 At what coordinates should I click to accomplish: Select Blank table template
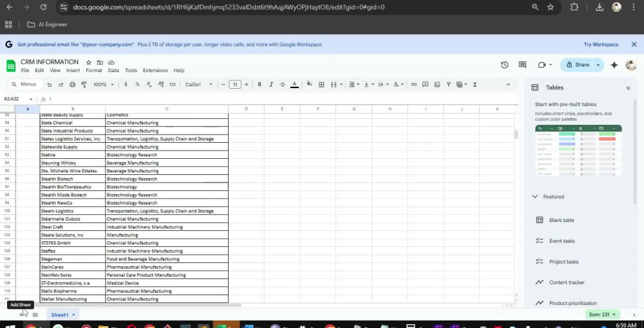pos(562,220)
